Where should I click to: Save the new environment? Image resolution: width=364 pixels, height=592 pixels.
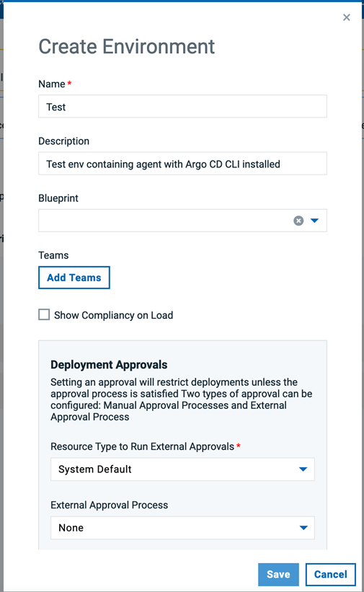(x=278, y=574)
